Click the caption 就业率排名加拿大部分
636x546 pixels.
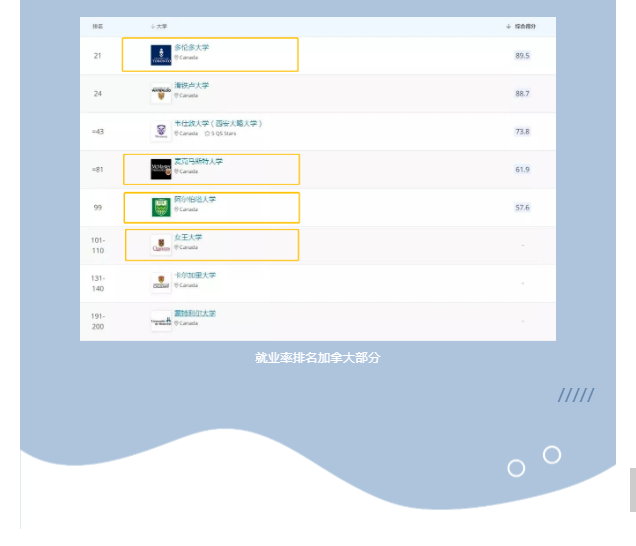(x=318, y=358)
